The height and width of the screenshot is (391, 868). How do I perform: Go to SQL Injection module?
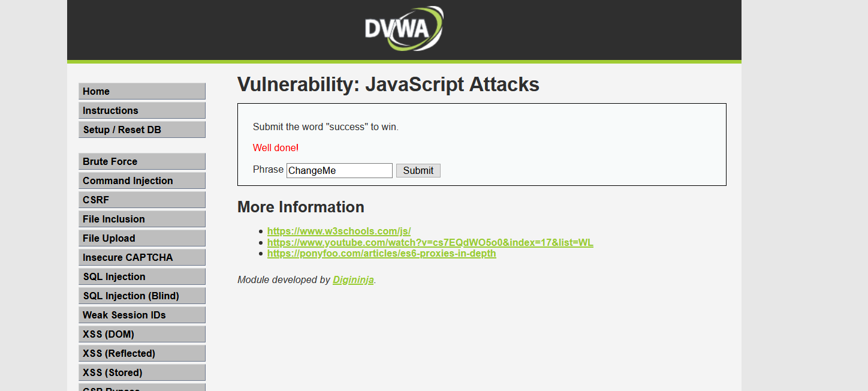point(141,276)
